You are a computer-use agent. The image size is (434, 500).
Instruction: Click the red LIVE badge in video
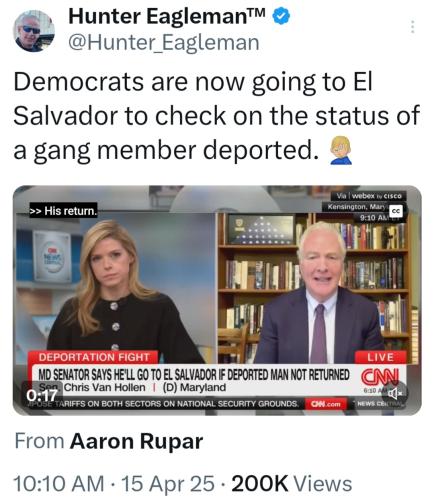click(380, 357)
